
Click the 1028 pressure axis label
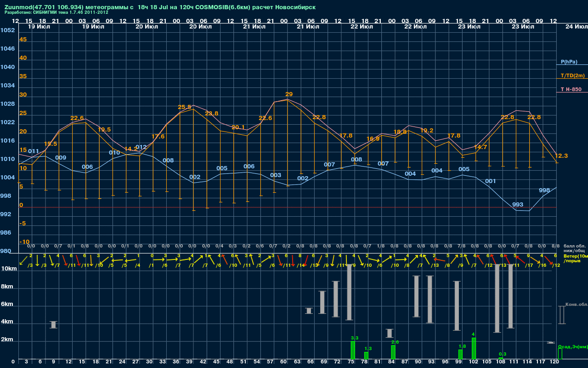point(7,104)
